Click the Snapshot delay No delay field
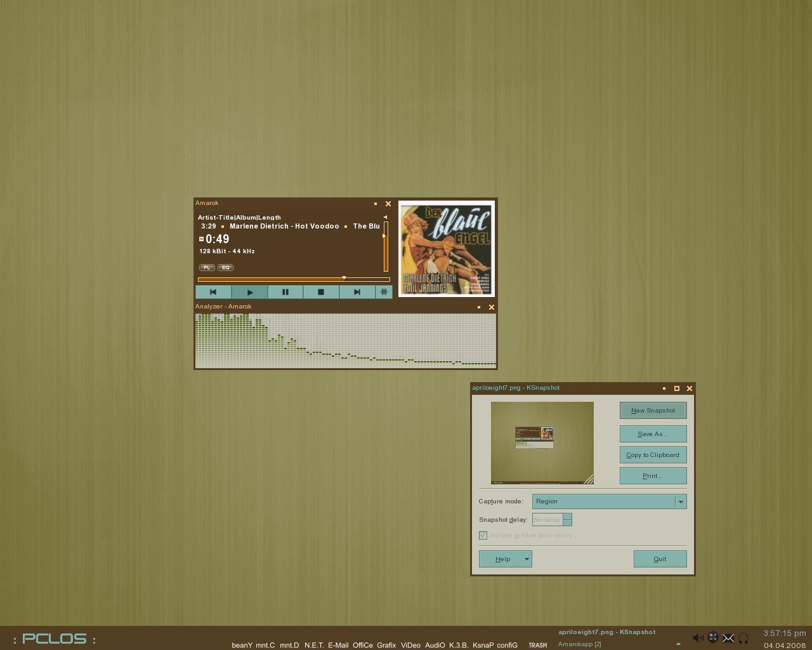Screen dimensions: 812x650 tap(547, 520)
